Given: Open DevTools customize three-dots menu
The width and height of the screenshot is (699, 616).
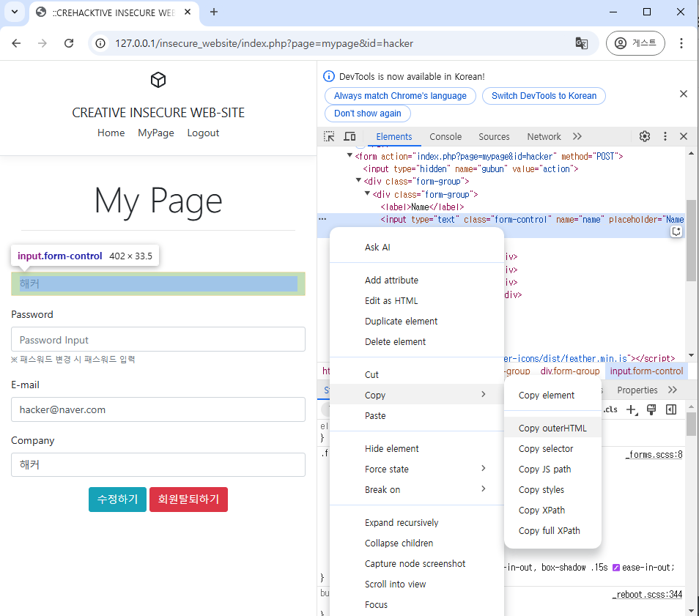Looking at the screenshot, I should [665, 136].
